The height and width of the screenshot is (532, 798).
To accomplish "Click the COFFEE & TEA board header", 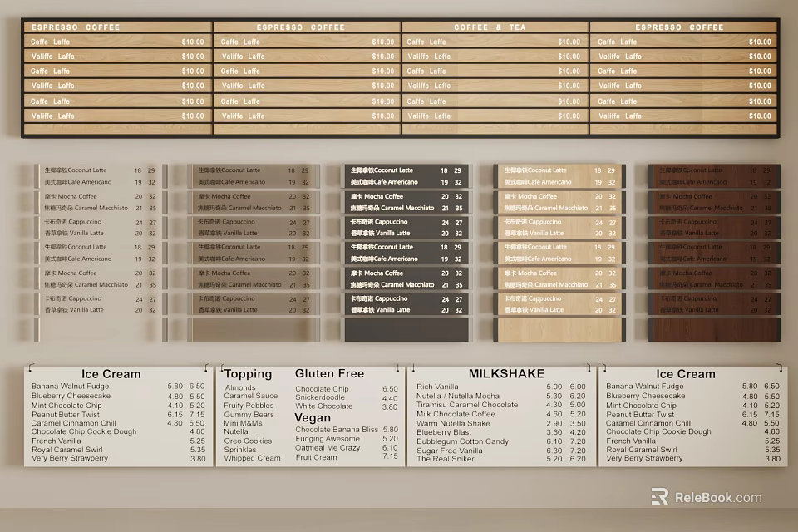I will 490,27.
